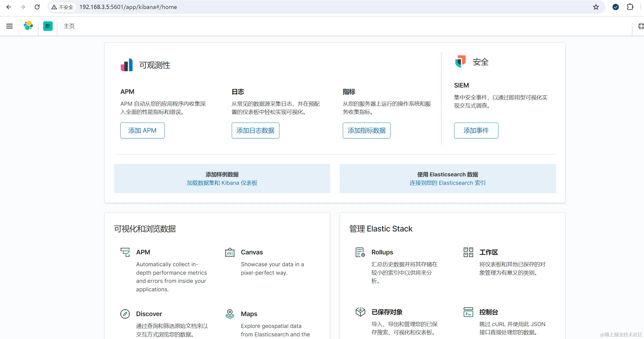Image resolution: width=644 pixels, height=339 pixels.
Task: Click the Maps pin icon
Action: pos(230,314)
